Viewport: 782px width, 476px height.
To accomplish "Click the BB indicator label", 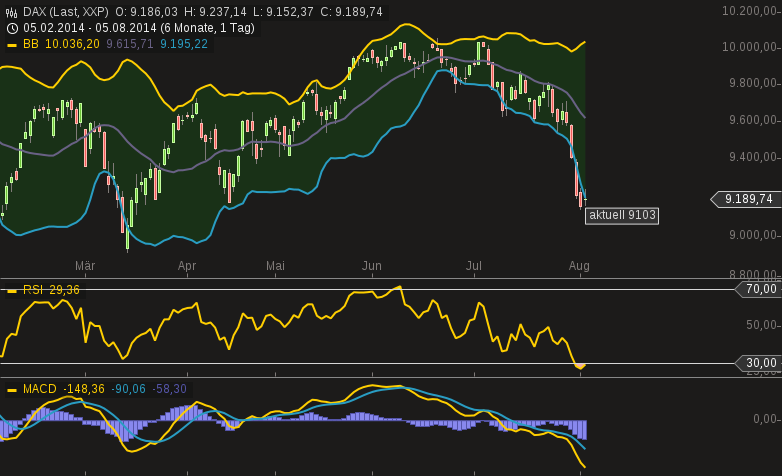I will 30,44.
